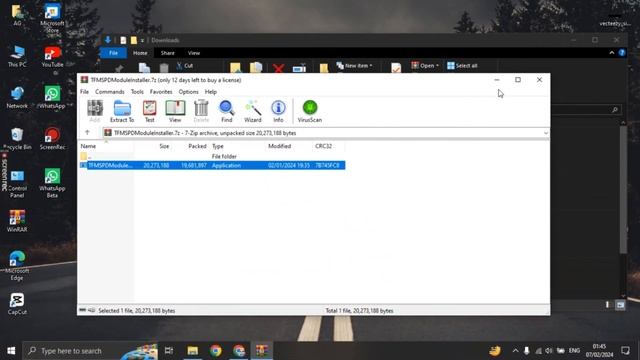
Task: Open This PC desktop icon
Action: (x=17, y=56)
